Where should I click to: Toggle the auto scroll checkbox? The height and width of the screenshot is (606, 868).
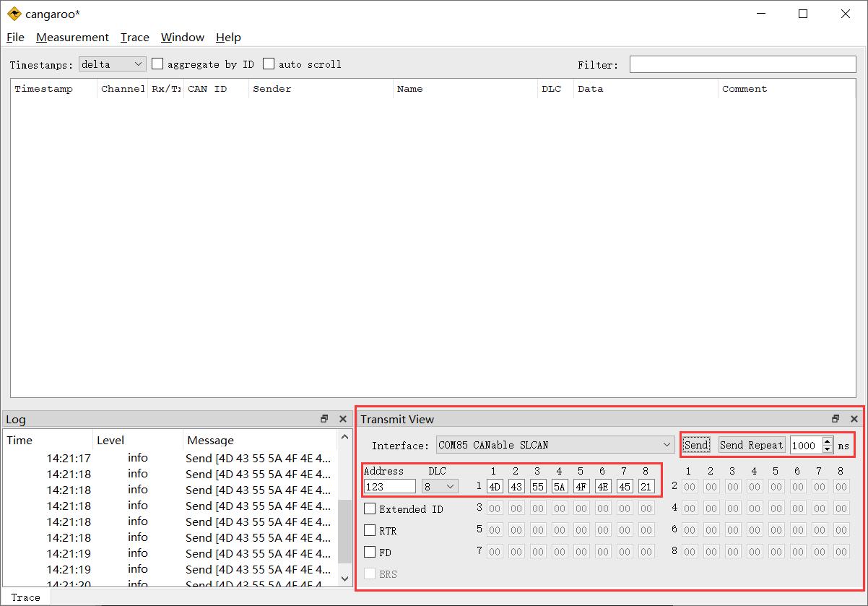coord(269,64)
